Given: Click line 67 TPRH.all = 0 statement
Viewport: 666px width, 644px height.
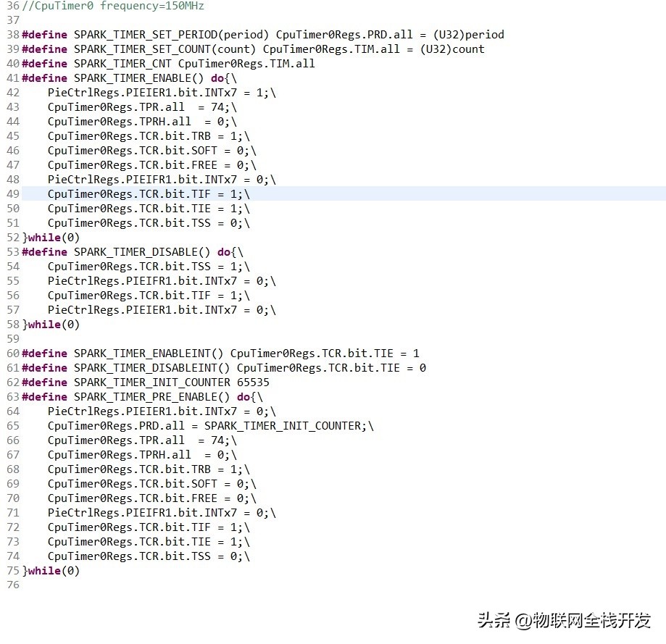Looking at the screenshot, I should pos(142,455).
